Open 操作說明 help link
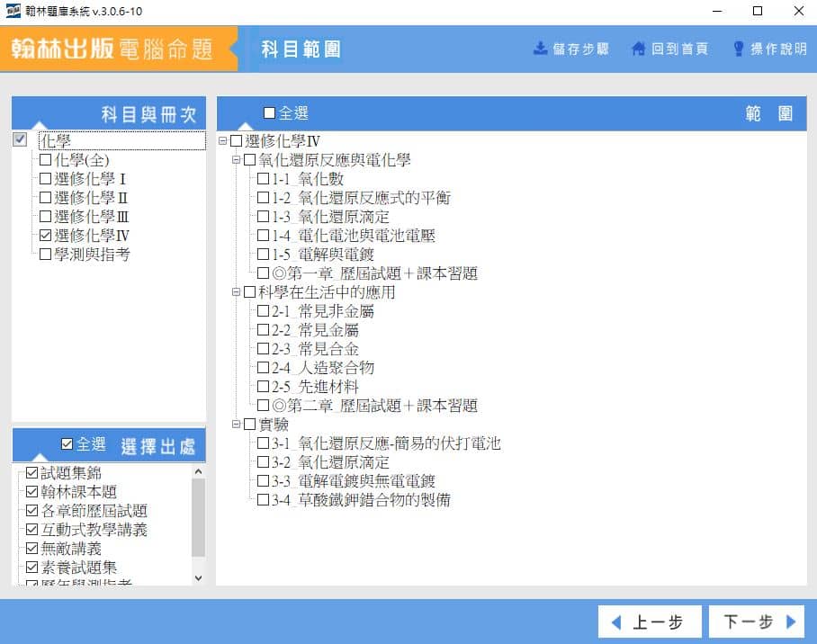Screen dimensions: 817x644 click(x=770, y=49)
